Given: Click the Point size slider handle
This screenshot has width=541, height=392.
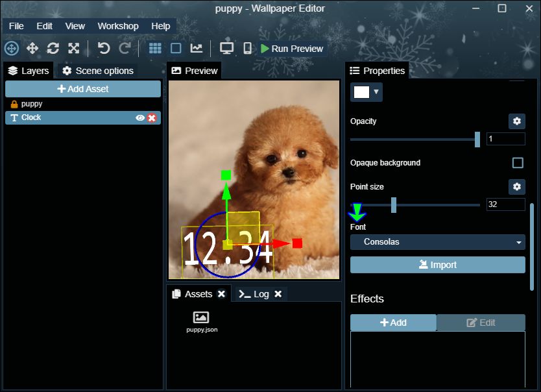Looking at the screenshot, I should [x=394, y=205].
